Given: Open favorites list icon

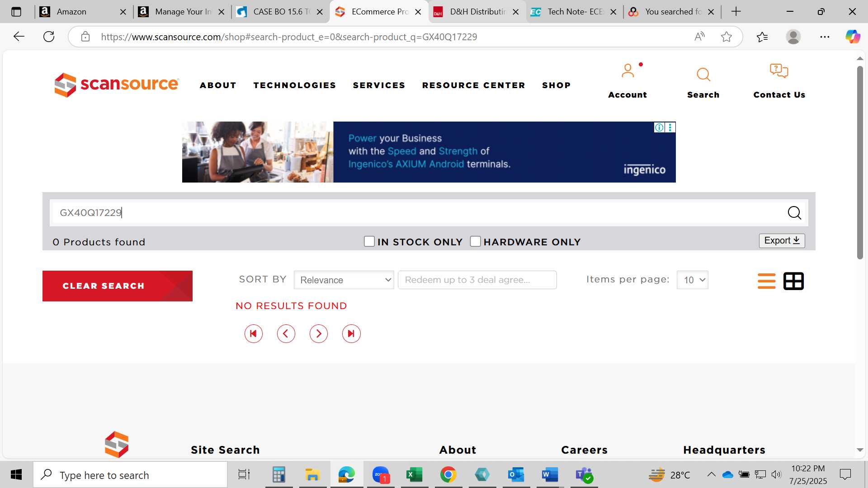Looking at the screenshot, I should [x=762, y=37].
